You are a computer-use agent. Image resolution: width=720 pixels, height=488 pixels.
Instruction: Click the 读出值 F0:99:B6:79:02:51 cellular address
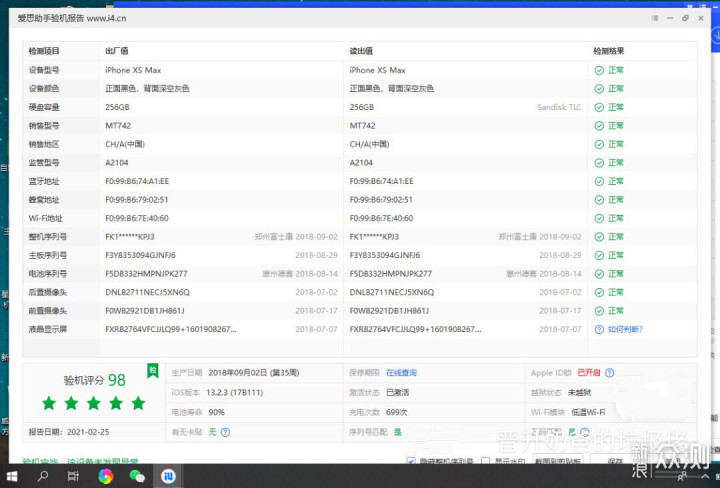(381, 200)
